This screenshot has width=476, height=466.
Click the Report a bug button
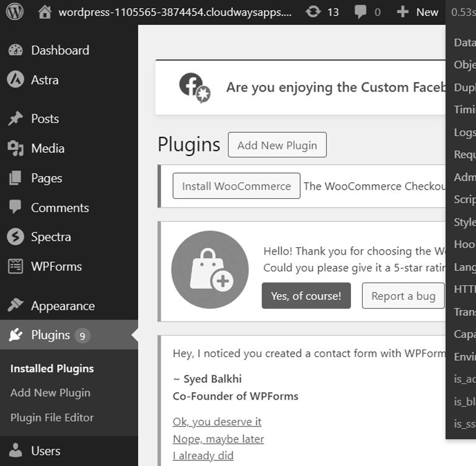coord(403,296)
